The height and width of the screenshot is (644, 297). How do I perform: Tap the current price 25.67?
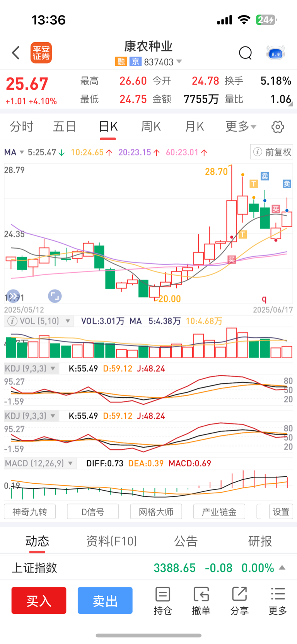click(27, 84)
